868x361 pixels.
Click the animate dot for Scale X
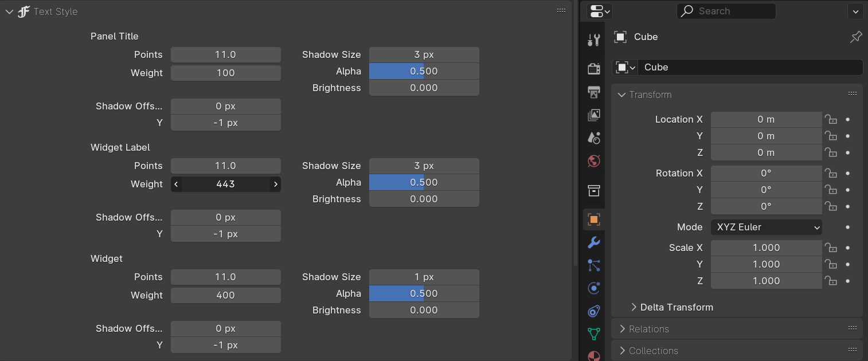[848, 248]
